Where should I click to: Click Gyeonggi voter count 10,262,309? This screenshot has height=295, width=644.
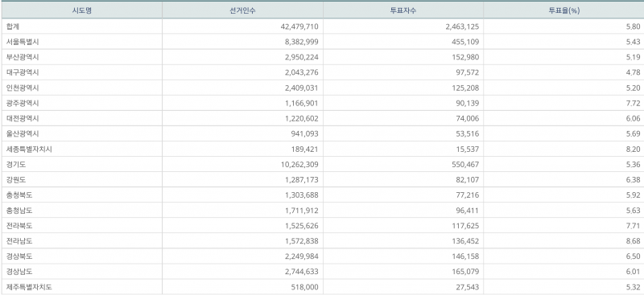click(299, 165)
